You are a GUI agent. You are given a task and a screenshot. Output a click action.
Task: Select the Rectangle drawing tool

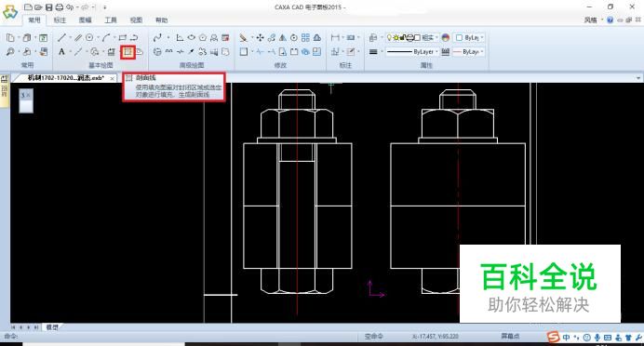tap(123, 38)
